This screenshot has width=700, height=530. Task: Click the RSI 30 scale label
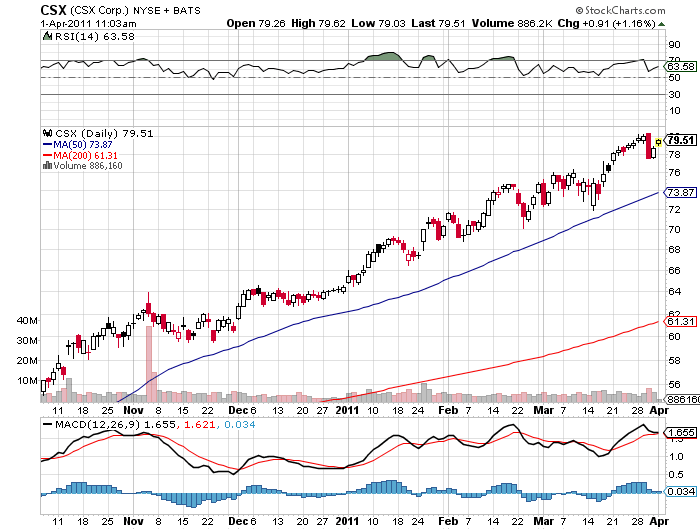coord(674,94)
